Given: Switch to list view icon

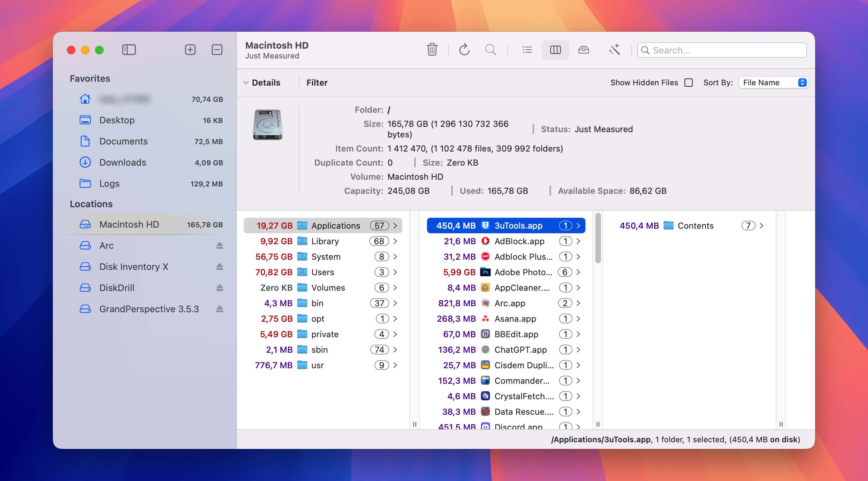Looking at the screenshot, I should (x=527, y=50).
